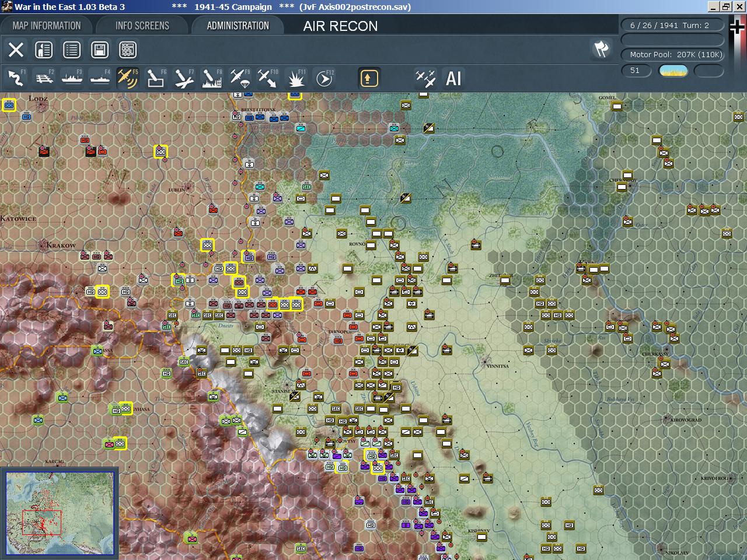Click the Cherkassy city label on map

pos(655,354)
